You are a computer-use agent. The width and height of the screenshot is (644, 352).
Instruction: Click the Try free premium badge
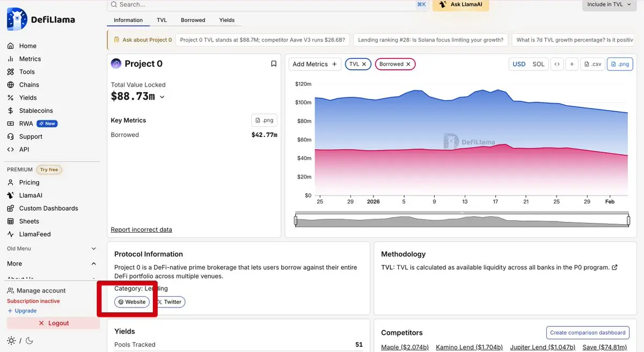(x=49, y=170)
